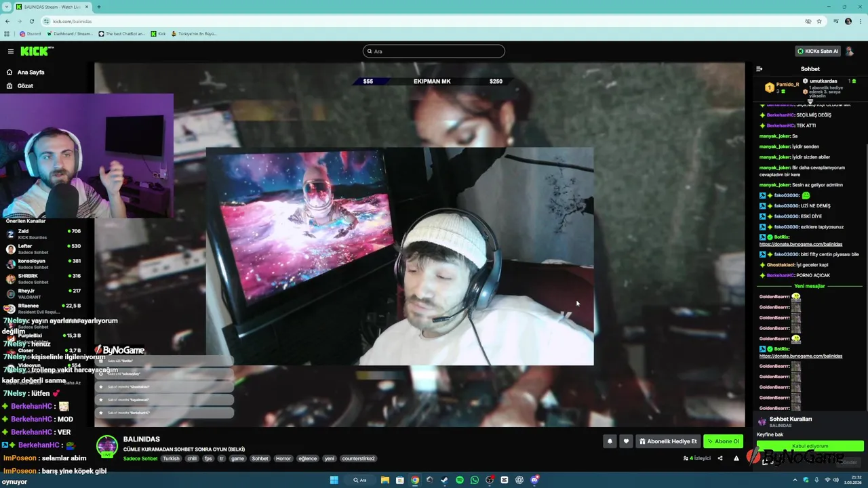This screenshot has width=868, height=488.
Task: Open the Chrome apps grid icon
Action: (x=7, y=33)
